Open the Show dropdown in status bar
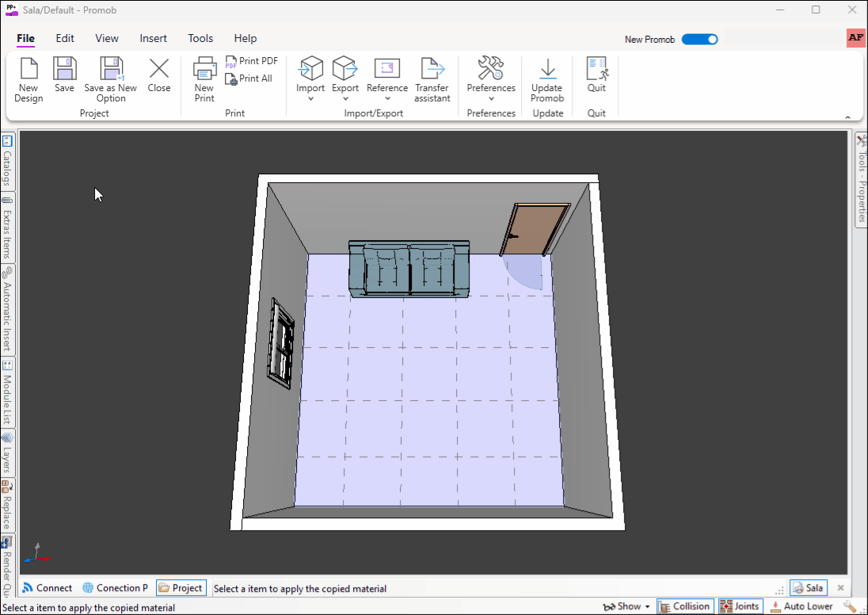Viewport: 868px width, 615px height. [626, 606]
